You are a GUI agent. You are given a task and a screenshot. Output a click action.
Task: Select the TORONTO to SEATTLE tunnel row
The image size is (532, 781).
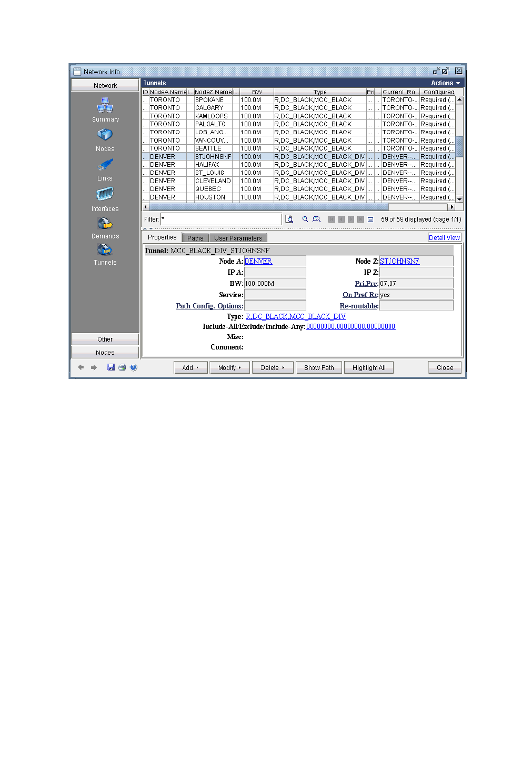tap(299, 148)
